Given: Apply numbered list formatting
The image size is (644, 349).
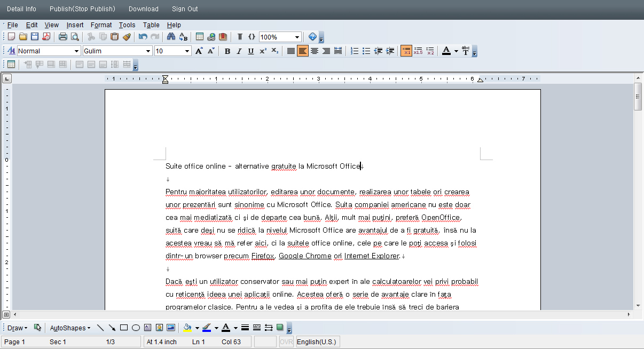Looking at the screenshot, I should [355, 51].
